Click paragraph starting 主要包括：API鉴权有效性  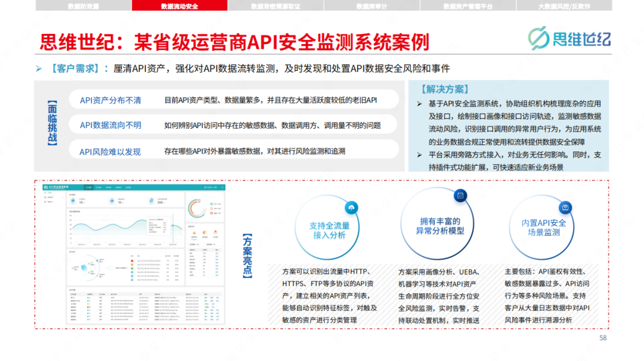[547, 296]
